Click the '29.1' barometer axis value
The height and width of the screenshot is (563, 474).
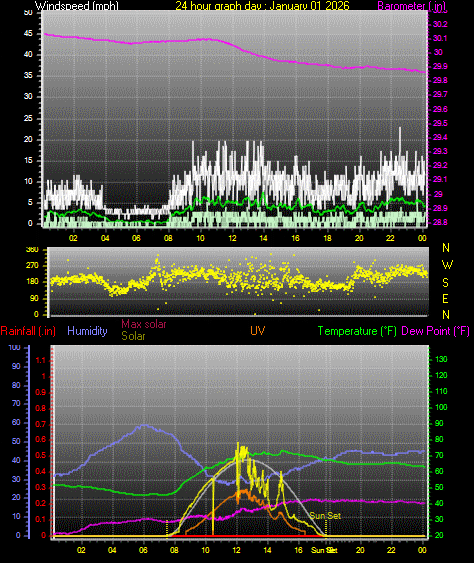pos(440,179)
